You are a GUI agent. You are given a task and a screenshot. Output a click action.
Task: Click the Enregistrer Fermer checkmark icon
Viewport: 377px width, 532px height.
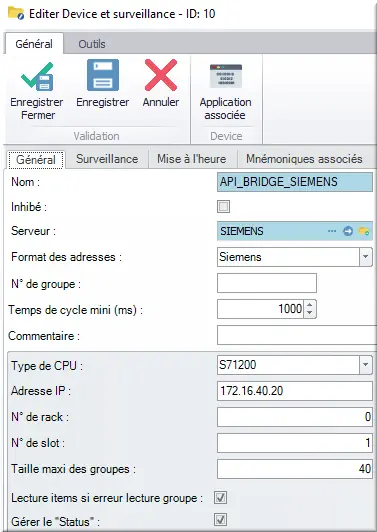point(37,76)
